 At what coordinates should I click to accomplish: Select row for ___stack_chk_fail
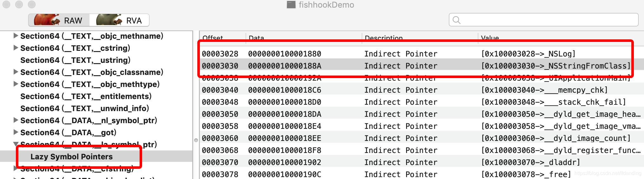coord(421,102)
